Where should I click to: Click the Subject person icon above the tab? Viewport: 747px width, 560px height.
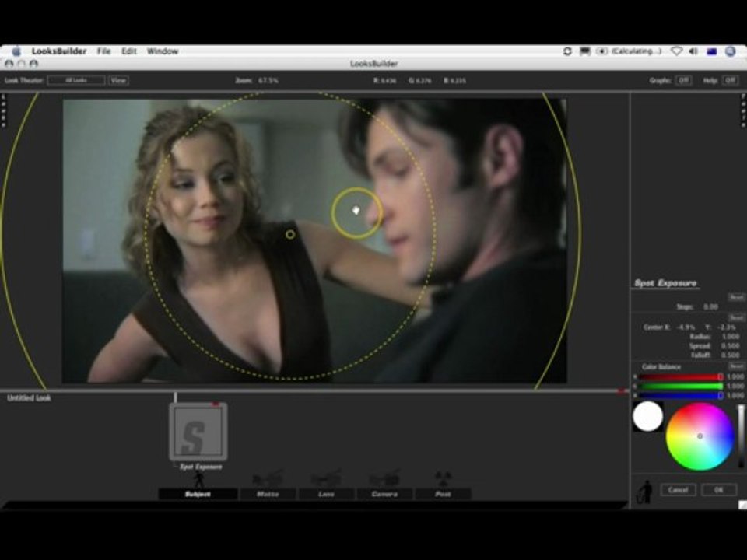coord(198,479)
